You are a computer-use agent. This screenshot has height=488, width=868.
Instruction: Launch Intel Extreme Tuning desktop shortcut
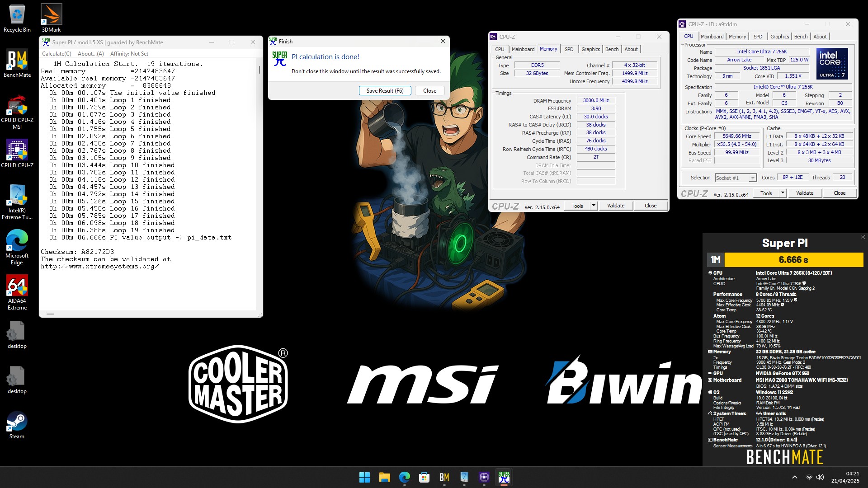17,202
